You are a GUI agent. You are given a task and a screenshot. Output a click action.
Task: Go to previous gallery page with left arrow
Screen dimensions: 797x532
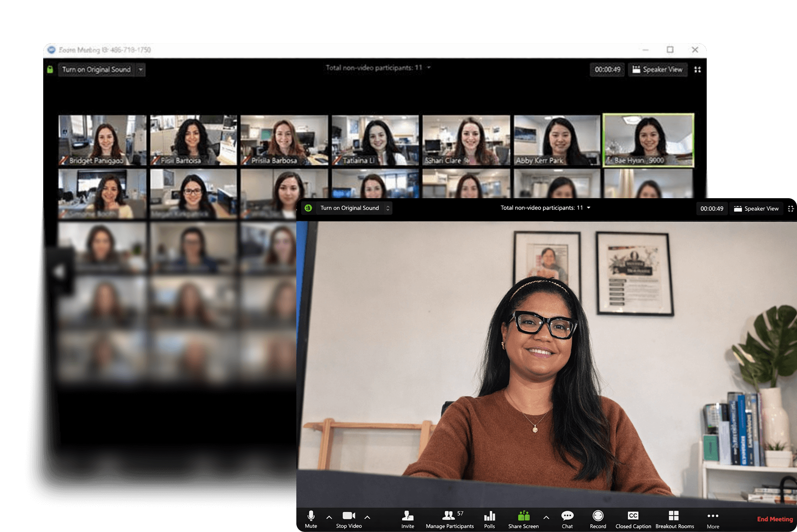(x=59, y=272)
